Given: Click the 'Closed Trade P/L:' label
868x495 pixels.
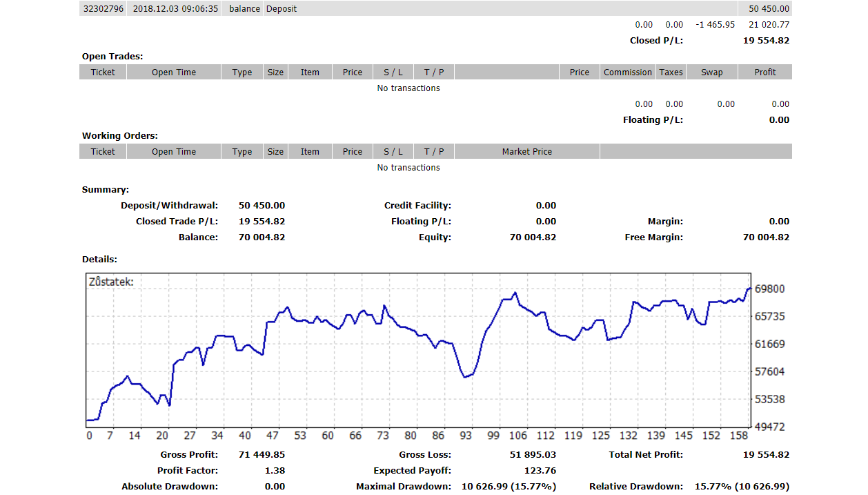Looking at the screenshot, I should pos(177,221).
